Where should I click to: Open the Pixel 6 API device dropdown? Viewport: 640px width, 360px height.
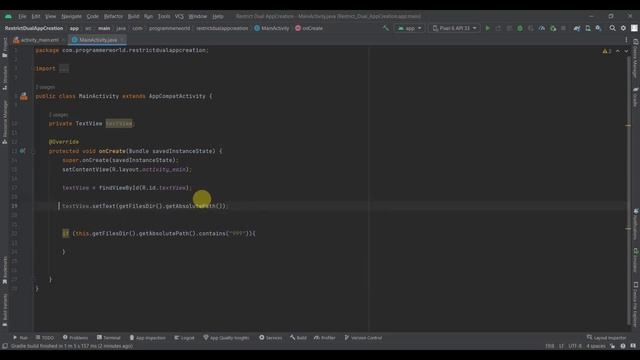454,28
